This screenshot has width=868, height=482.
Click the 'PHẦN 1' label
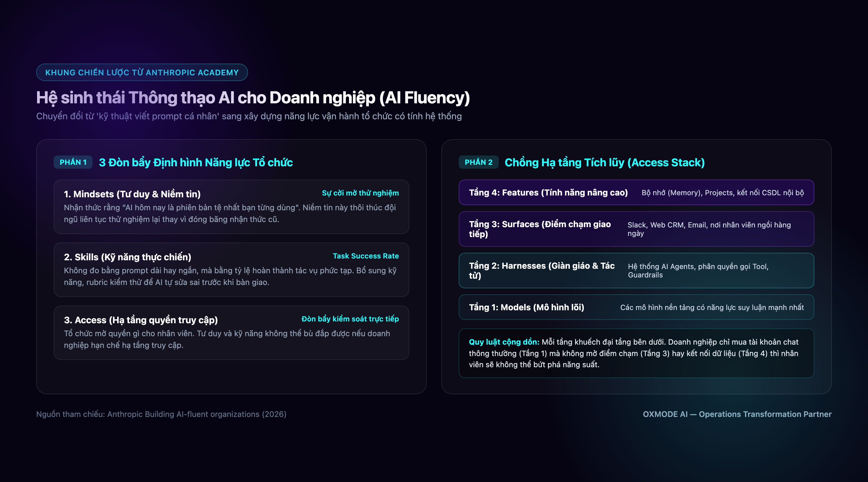coord(73,162)
